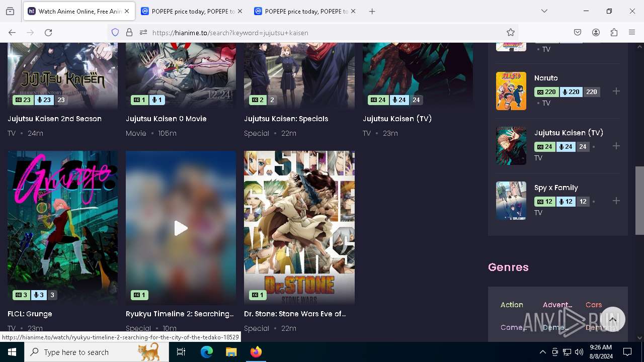Image resolution: width=644 pixels, height=362 pixels.
Task: Click the Dr. Stone Stone Wars poster
Action: click(299, 227)
